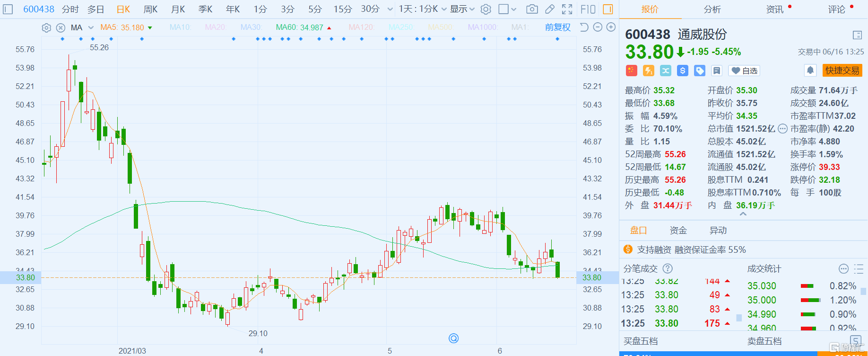Click the blue price tag icon
This screenshot has width=868, height=356.
(699, 71)
